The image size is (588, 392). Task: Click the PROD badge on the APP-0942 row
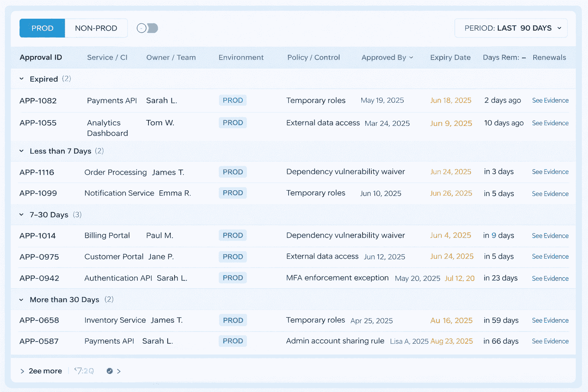click(232, 278)
